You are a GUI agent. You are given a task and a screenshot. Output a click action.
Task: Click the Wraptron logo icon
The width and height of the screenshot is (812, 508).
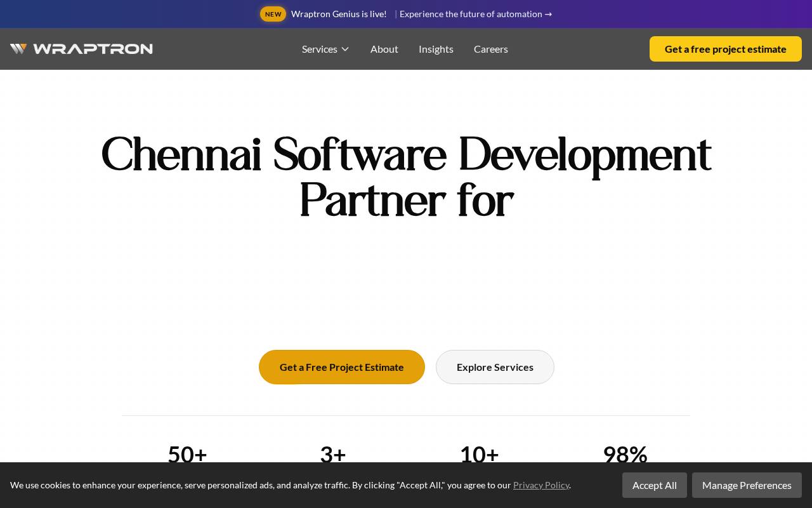tap(18, 49)
